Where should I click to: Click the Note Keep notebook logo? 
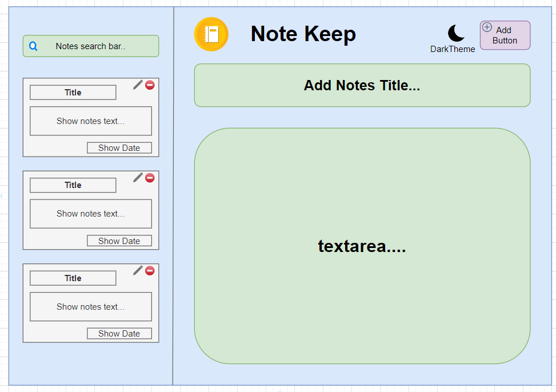pos(211,34)
